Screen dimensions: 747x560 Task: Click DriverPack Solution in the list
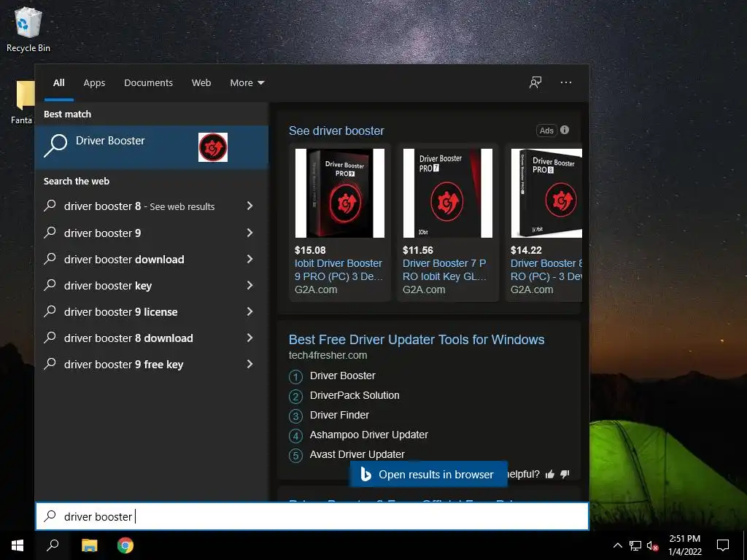tap(355, 395)
